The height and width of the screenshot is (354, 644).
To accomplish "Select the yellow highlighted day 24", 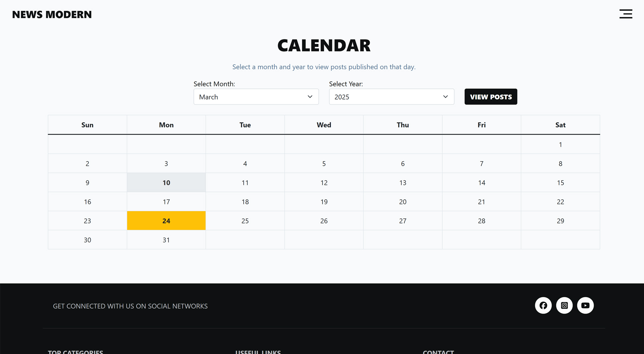I will 166,221.
